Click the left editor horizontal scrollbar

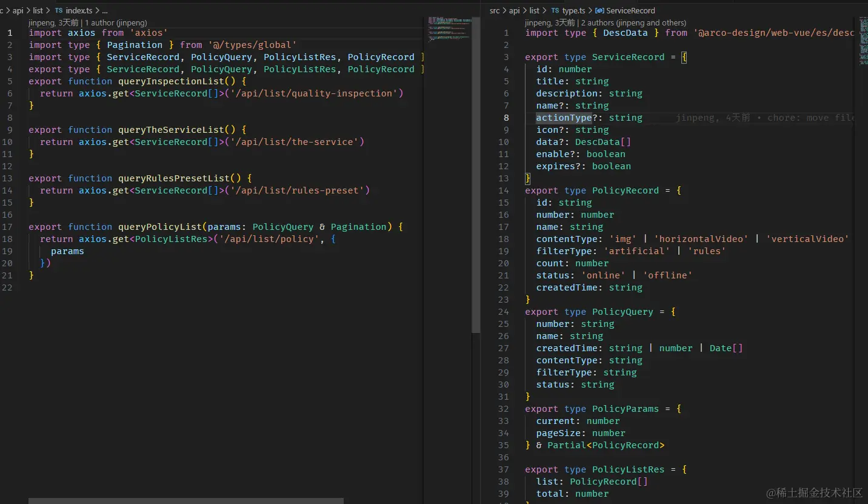click(x=185, y=501)
